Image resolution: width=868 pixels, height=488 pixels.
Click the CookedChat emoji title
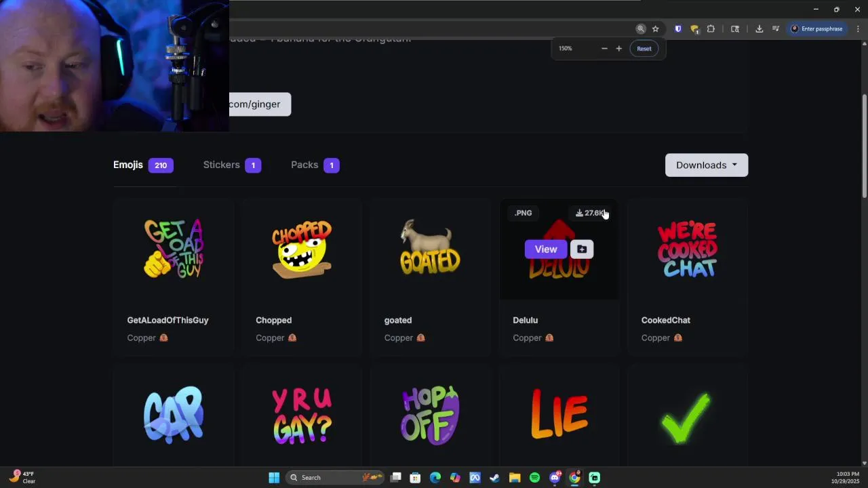(666, 320)
